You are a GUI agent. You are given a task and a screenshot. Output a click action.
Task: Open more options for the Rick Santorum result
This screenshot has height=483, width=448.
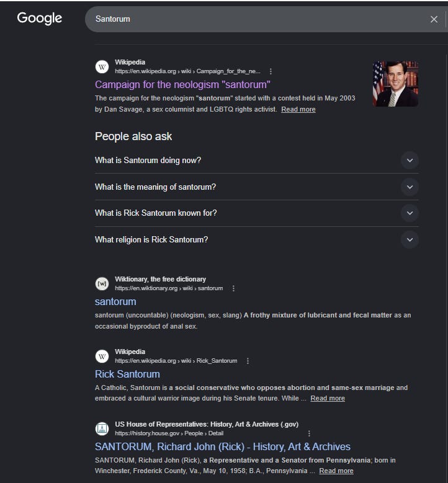tap(248, 361)
